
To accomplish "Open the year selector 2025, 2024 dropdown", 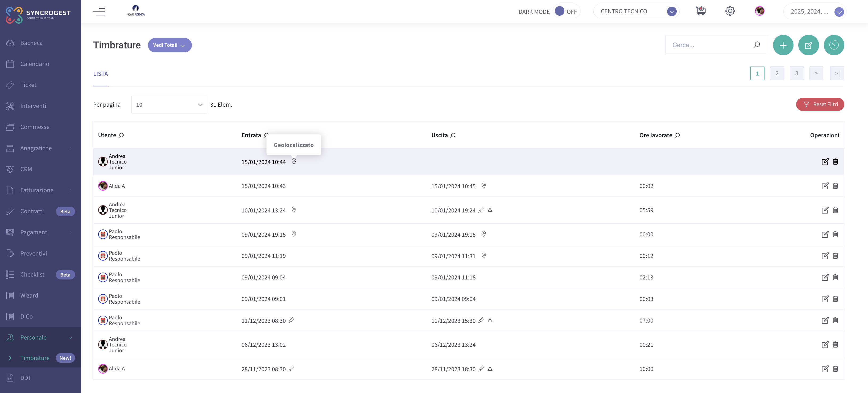I will coord(815,11).
